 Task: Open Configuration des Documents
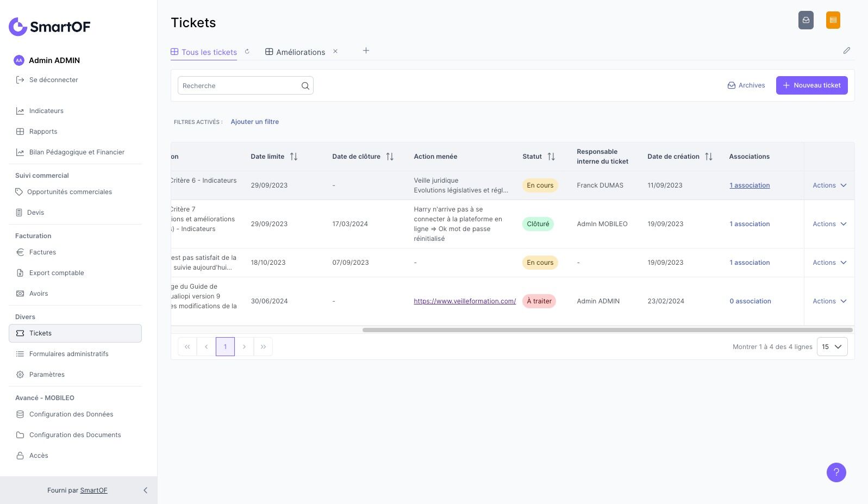[x=75, y=435]
